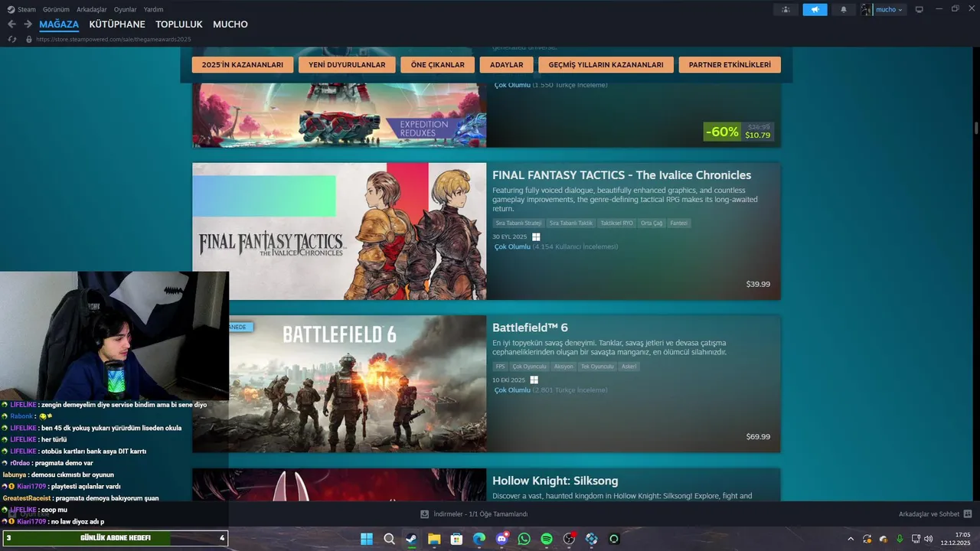The image size is (980, 551).
Task: Open the Friends and Chat icon
Action: (x=967, y=514)
